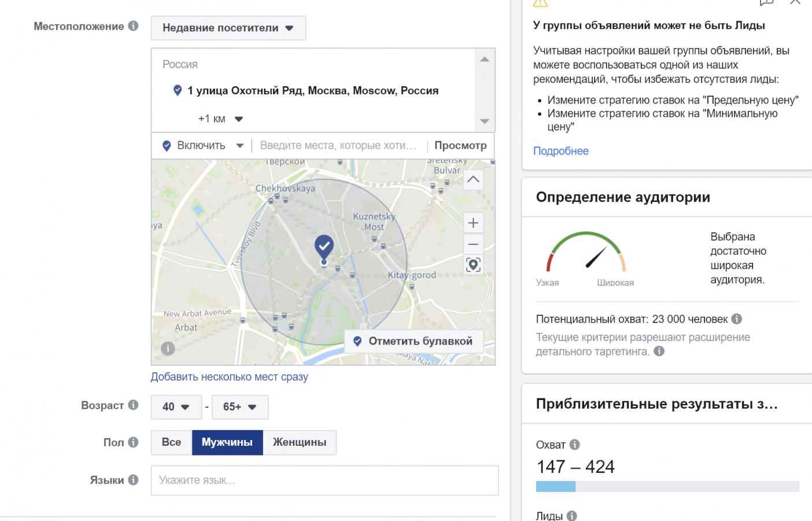Click the Языки input field

(324, 480)
